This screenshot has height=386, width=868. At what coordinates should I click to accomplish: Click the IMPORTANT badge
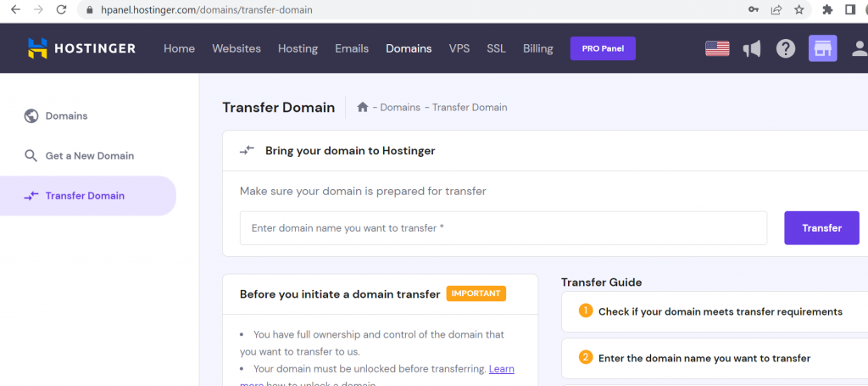[x=476, y=294]
